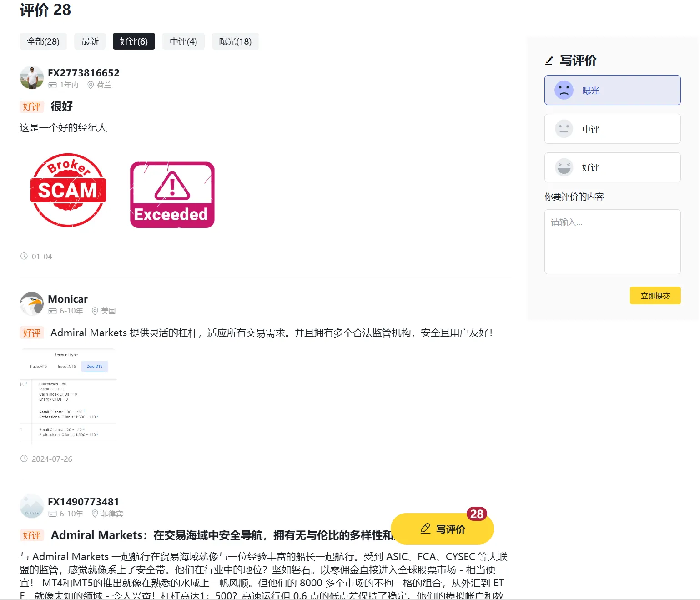The height and width of the screenshot is (600, 700).
Task: Show the 曝光(18) tab
Action: pyautogui.click(x=235, y=41)
